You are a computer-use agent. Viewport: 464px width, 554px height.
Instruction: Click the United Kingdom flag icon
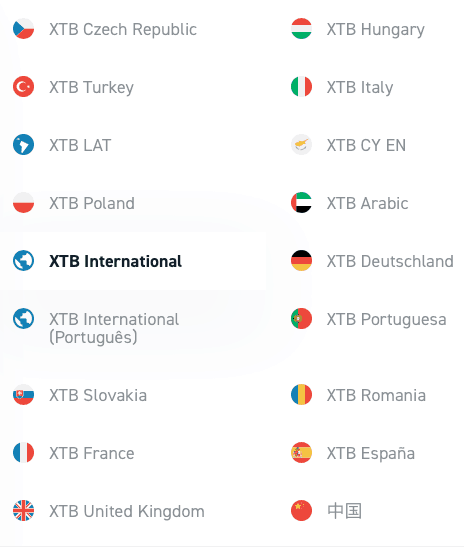[23, 511]
